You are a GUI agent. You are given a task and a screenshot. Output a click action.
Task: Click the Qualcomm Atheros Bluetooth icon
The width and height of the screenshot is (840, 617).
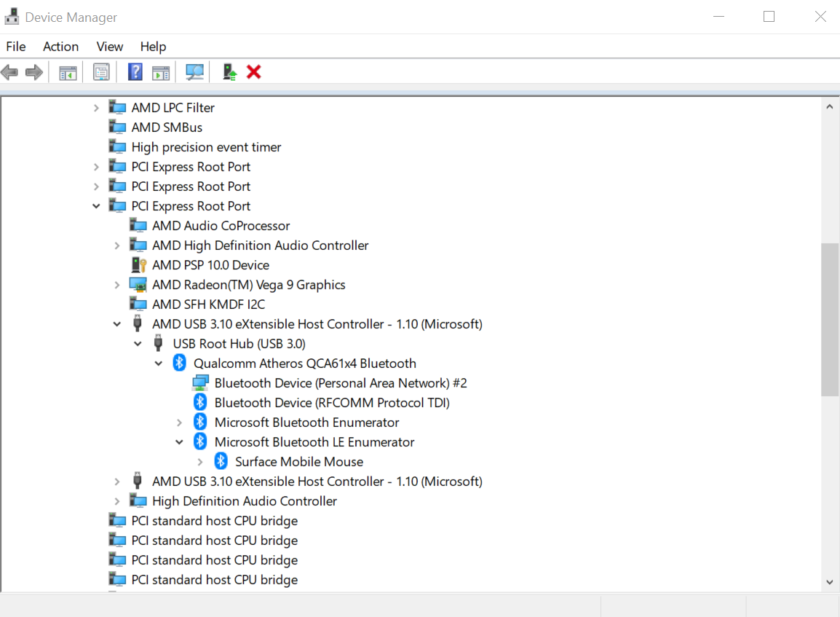click(x=180, y=363)
